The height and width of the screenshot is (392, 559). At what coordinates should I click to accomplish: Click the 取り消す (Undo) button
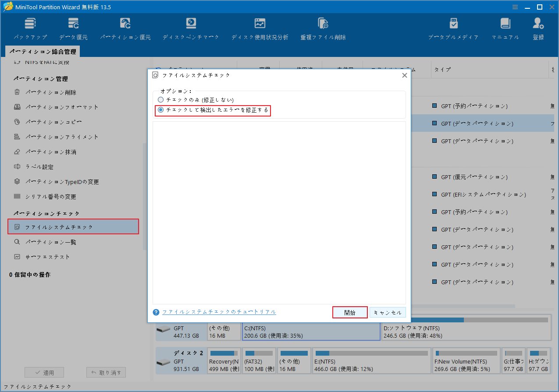(x=106, y=372)
